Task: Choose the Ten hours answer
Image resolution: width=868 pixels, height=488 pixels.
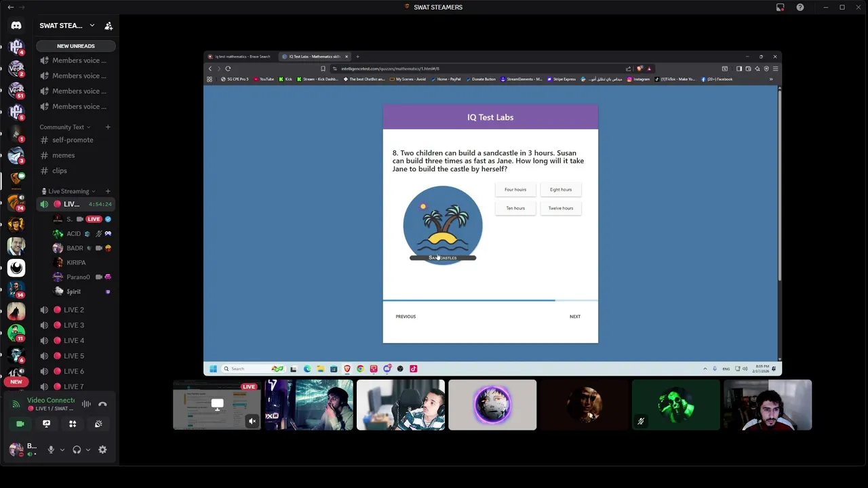Action: tap(515, 208)
